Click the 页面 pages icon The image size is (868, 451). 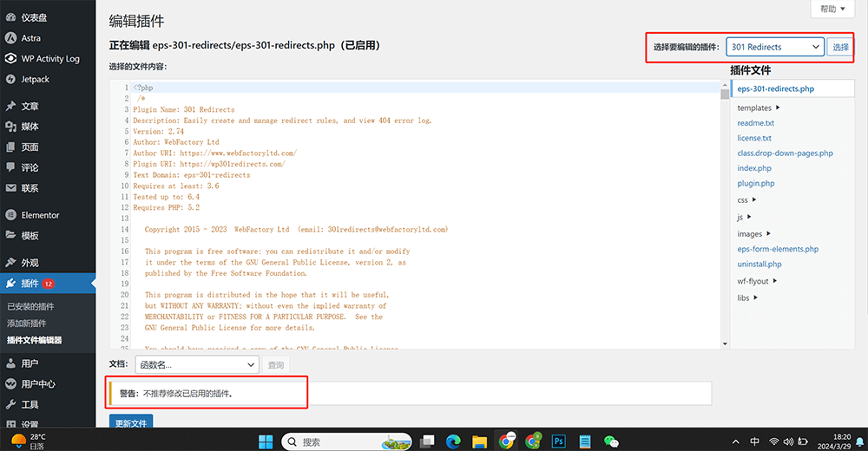pyautogui.click(x=10, y=147)
